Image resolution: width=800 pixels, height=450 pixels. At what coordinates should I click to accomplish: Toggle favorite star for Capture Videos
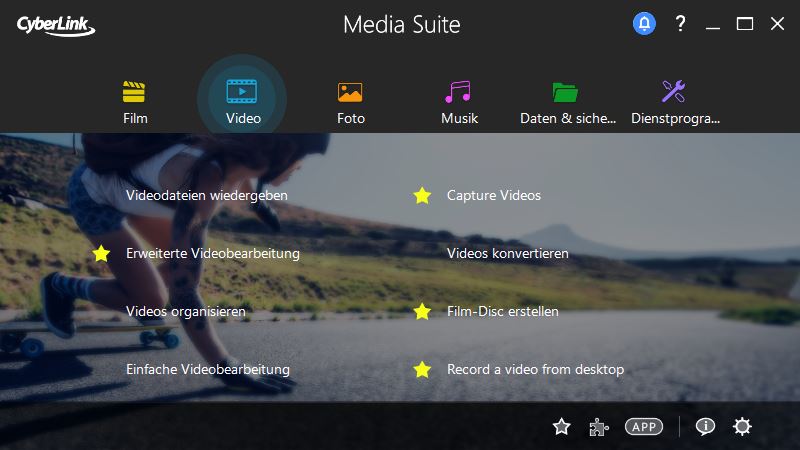[422, 195]
